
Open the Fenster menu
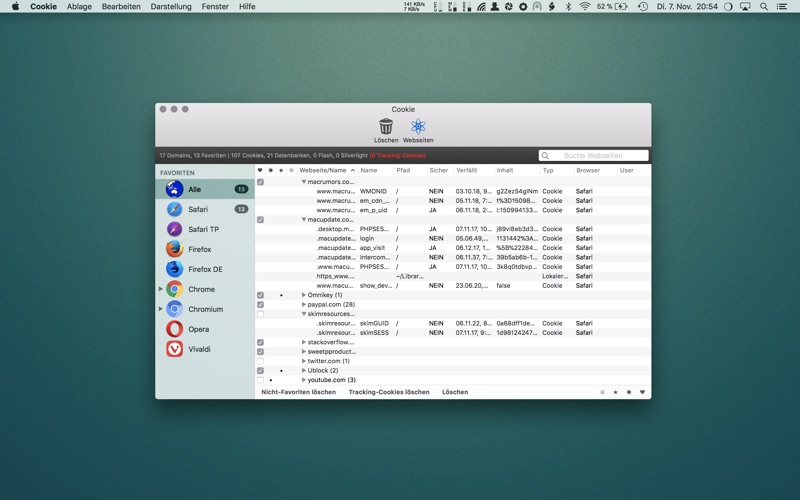click(x=215, y=7)
